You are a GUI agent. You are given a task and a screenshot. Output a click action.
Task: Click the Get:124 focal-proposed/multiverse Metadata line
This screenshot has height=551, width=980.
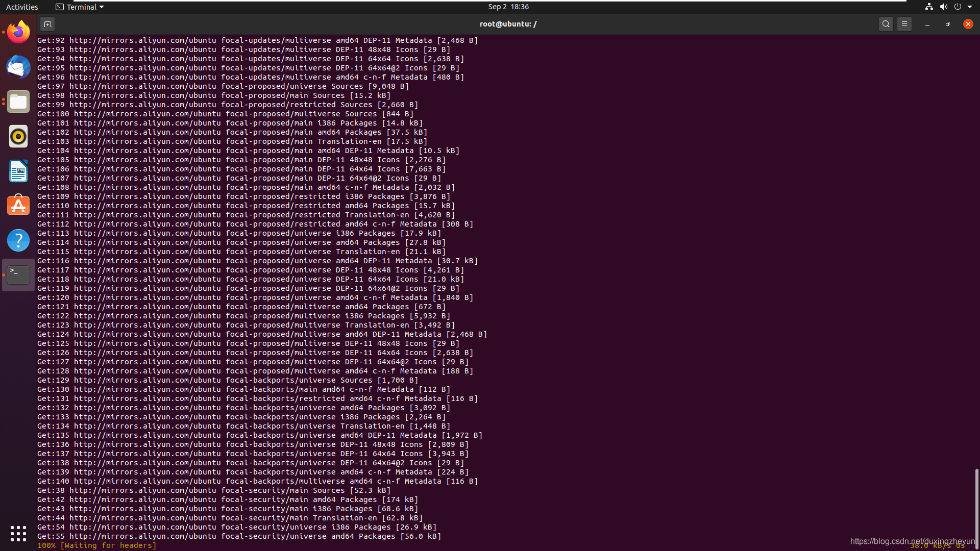click(262, 334)
